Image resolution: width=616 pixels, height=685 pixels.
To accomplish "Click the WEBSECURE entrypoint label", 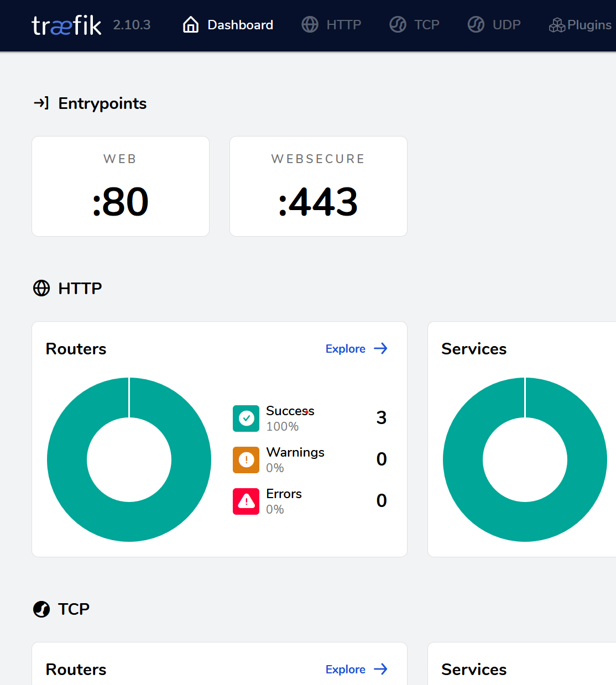I will [318, 159].
